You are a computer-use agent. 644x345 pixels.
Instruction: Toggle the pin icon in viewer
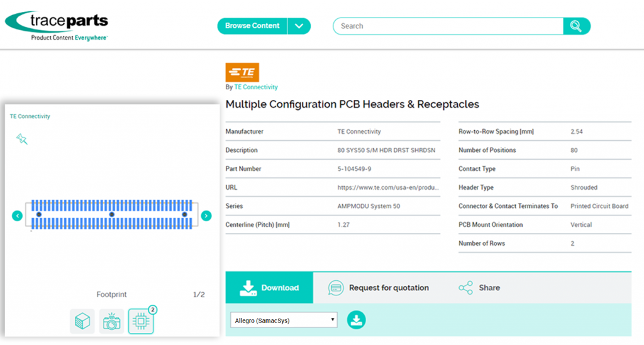22,139
